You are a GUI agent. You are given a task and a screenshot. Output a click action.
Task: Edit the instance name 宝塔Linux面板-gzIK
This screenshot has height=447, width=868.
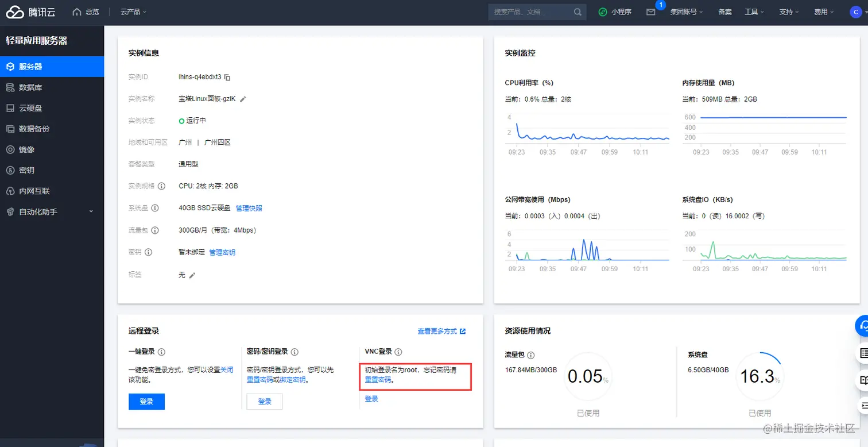(243, 99)
